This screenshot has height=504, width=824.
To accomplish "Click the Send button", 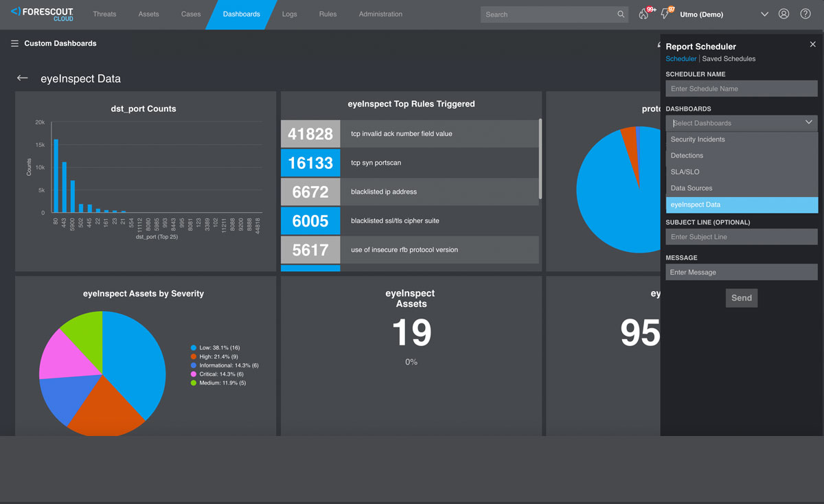I will 742,298.
